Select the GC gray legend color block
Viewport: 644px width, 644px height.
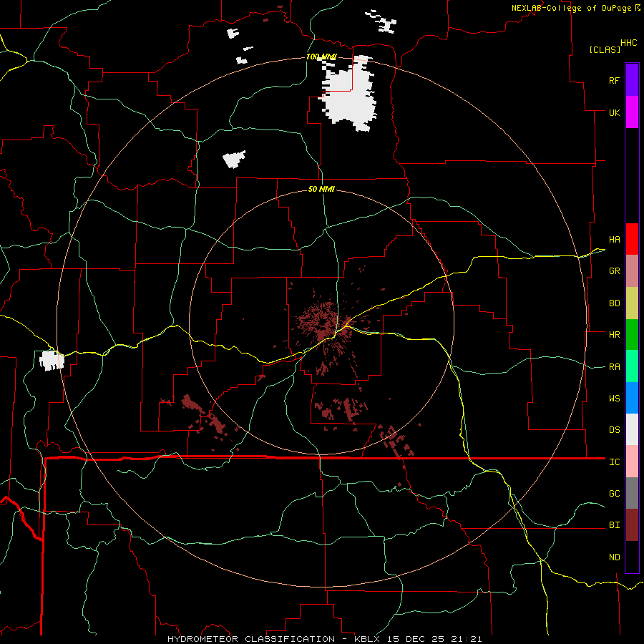632,493
